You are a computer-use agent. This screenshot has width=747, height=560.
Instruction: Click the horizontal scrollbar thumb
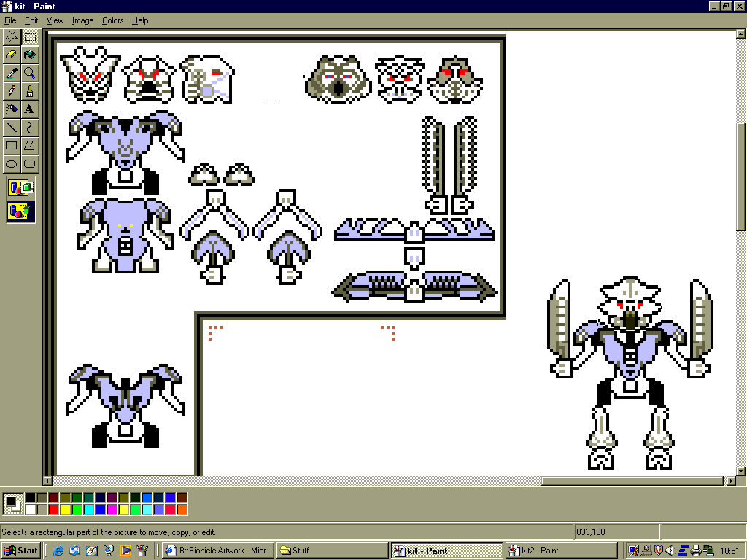click(x=632, y=481)
